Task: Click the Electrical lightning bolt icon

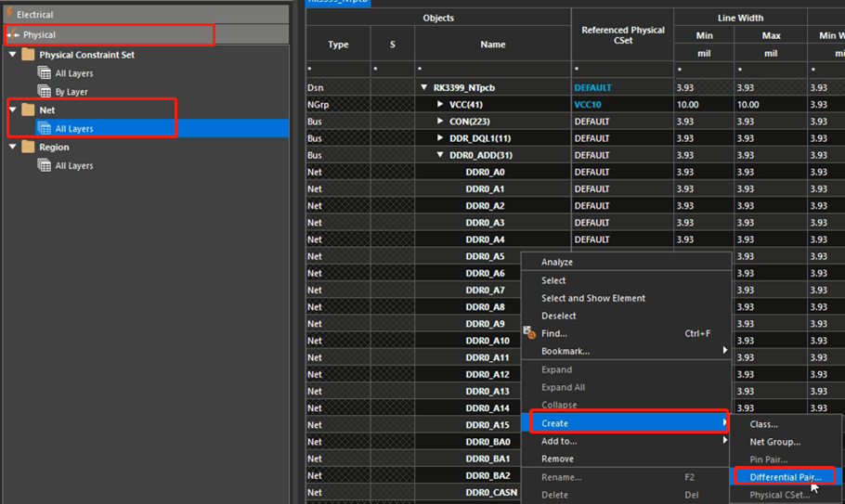Action: pos(9,13)
